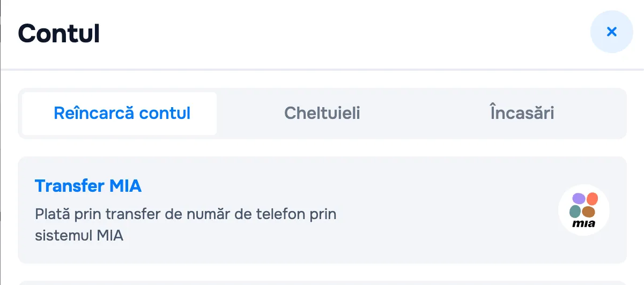
Task: Select the partially visible card below Transfer MIA
Action: pyautogui.click(x=322, y=282)
